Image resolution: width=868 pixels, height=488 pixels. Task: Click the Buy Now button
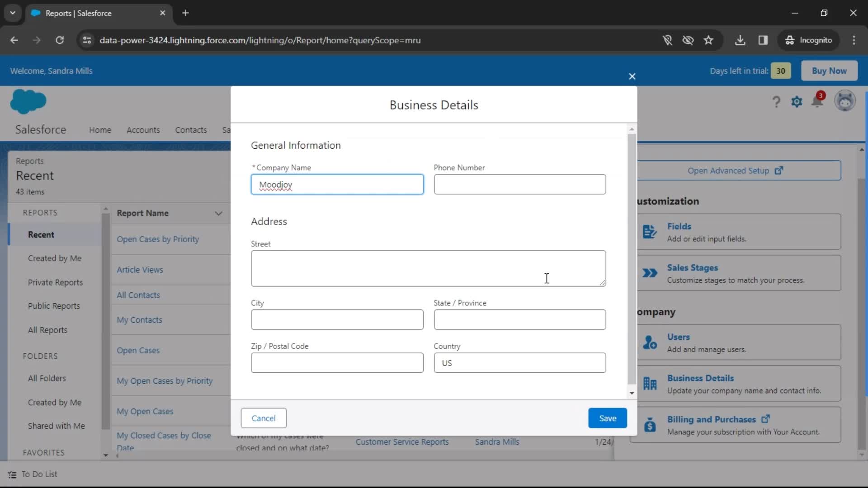[829, 71]
